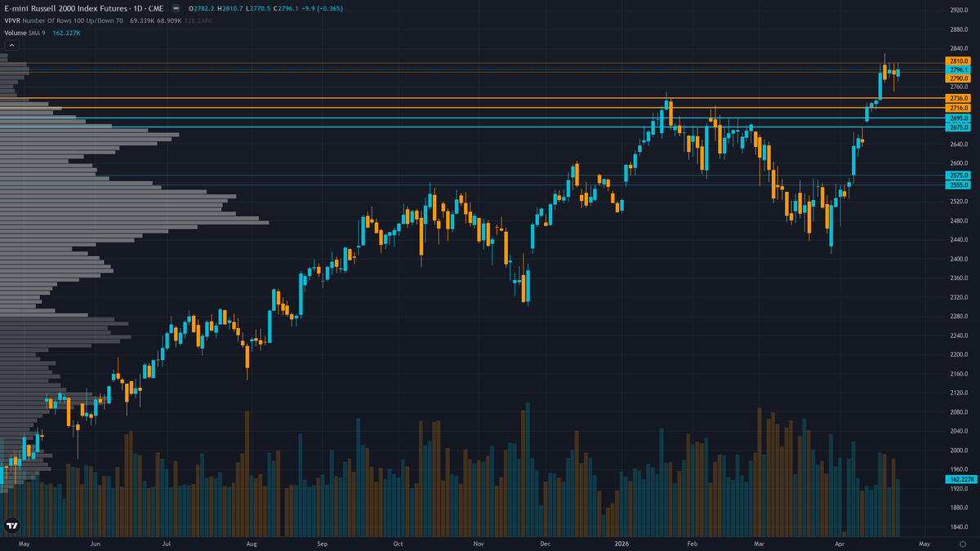The image size is (980, 551).
Task: Click the open value O2782.2
Action: click(x=203, y=8)
